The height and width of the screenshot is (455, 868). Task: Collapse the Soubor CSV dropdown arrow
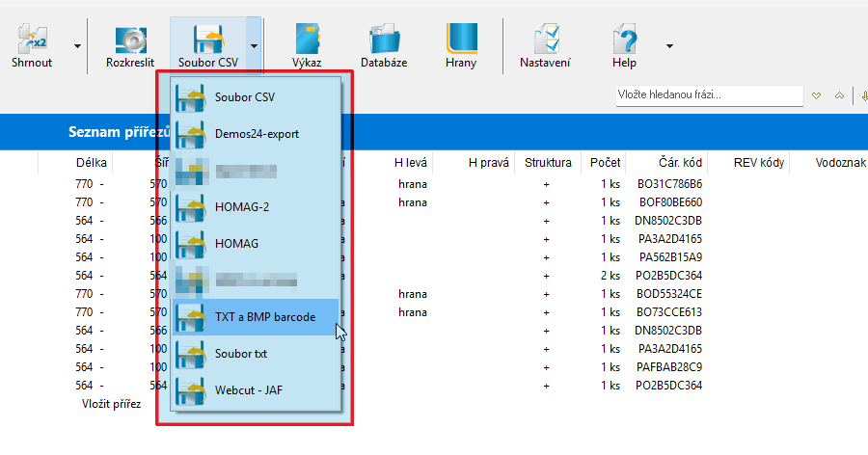(254, 46)
